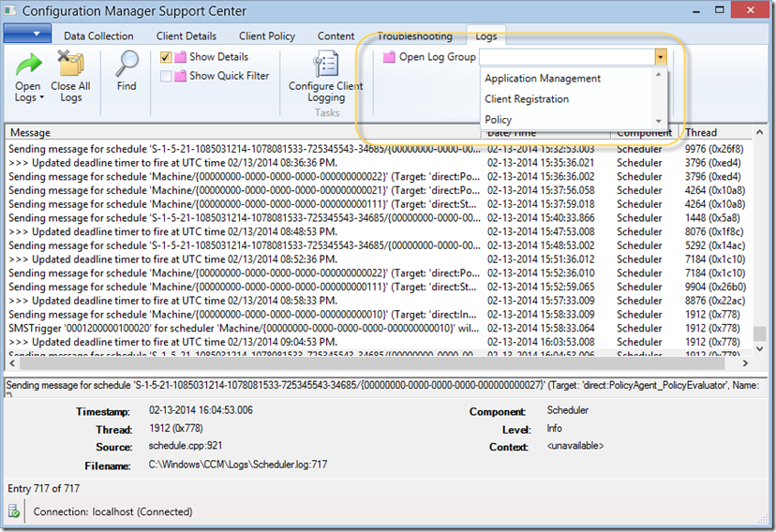Viewport: 776px width, 532px height.
Task: Select log entry timestamped 15:36:36.002
Action: click(379, 176)
